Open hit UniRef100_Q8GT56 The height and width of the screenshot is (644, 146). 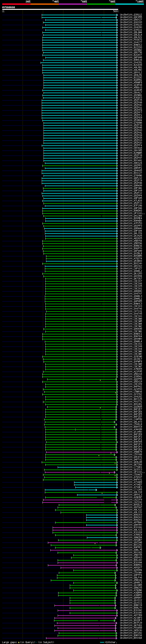(x=131, y=53)
